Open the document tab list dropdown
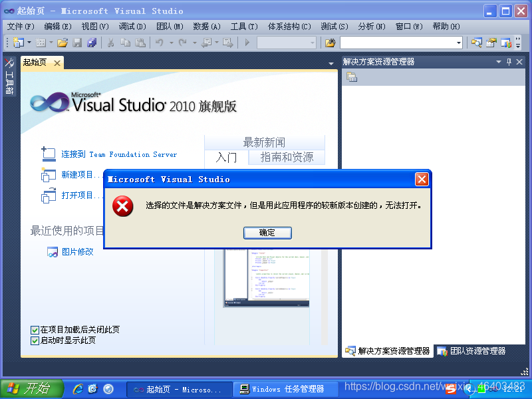 pyautogui.click(x=331, y=63)
